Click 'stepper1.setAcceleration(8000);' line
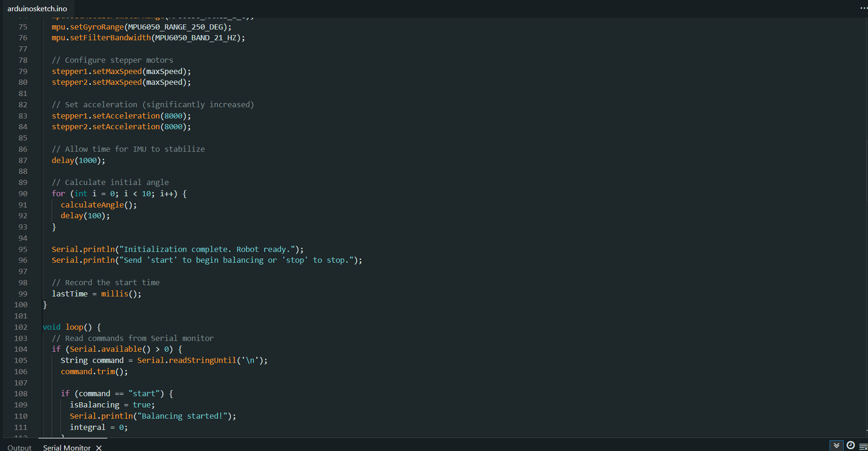The height and width of the screenshot is (451, 868). (121, 116)
